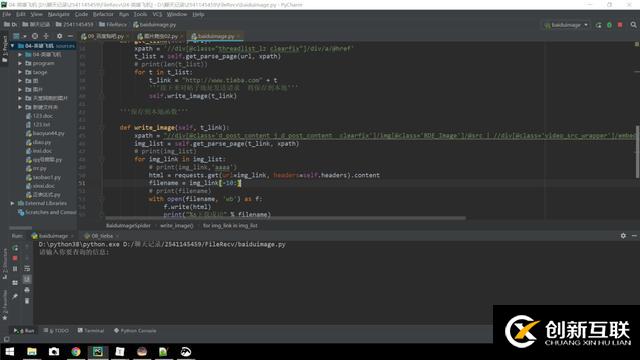The height and width of the screenshot is (360, 640).
Task: Click write_image() in the editor breadcrumb
Action: 176,225
